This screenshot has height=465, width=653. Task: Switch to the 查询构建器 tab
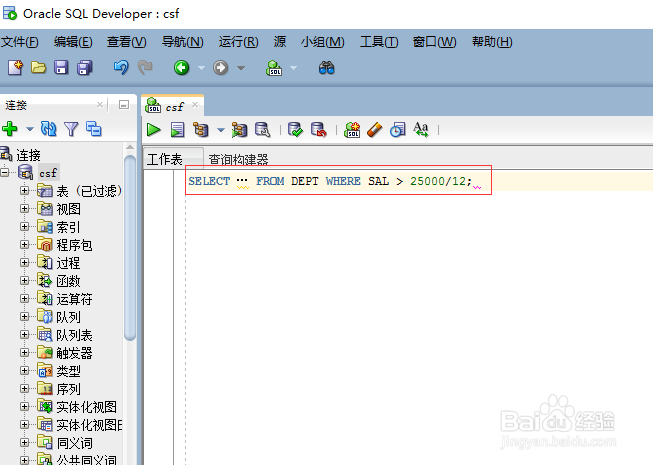point(238,159)
